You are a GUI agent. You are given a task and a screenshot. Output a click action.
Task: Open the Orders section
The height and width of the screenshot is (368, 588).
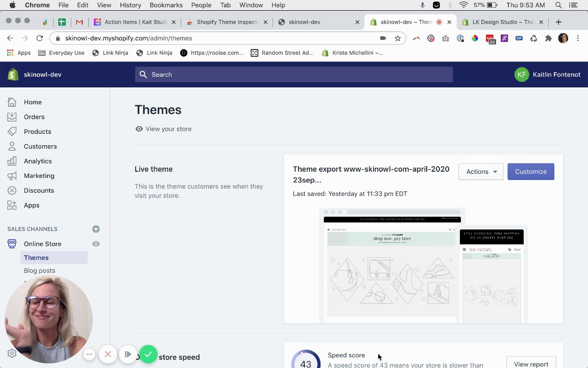click(34, 117)
